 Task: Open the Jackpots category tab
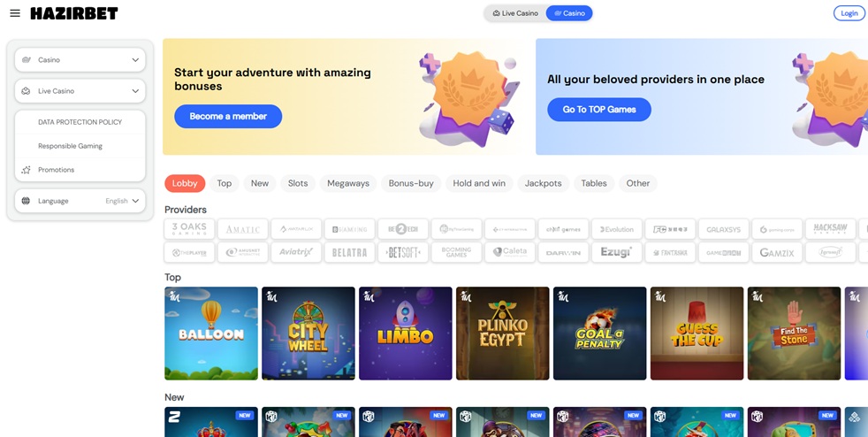[543, 183]
